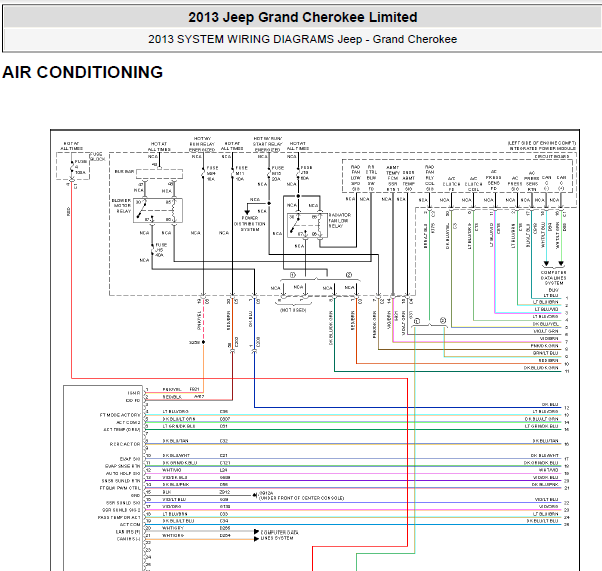Click the 'EVAP SIG' pin label
602x571 pixels.
click(130, 459)
